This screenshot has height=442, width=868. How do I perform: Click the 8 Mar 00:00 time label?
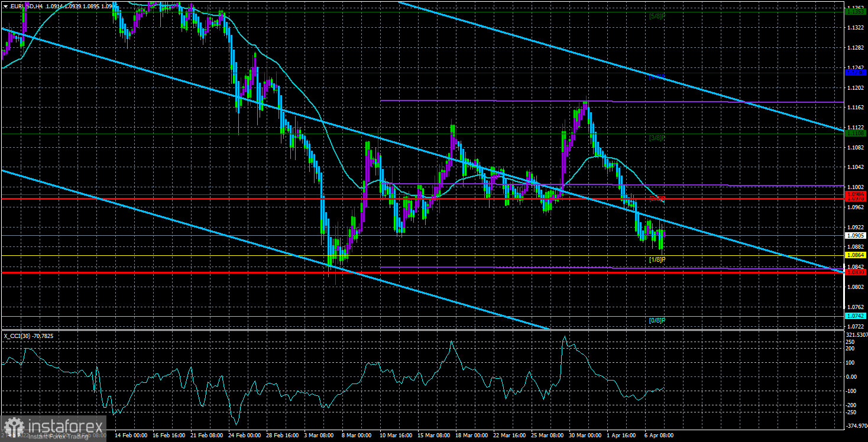358,435
